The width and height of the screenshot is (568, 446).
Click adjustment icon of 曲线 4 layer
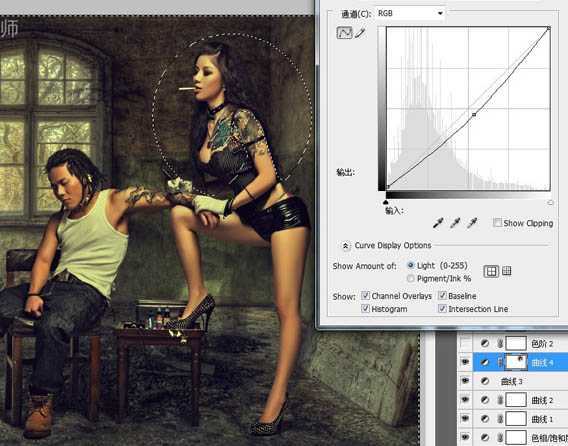484,362
